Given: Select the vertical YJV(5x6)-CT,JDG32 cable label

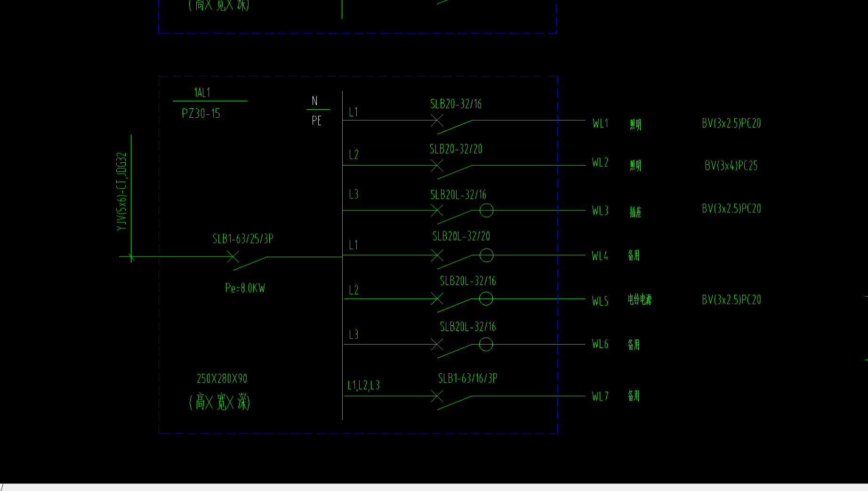Looking at the screenshot, I should pos(122,191).
